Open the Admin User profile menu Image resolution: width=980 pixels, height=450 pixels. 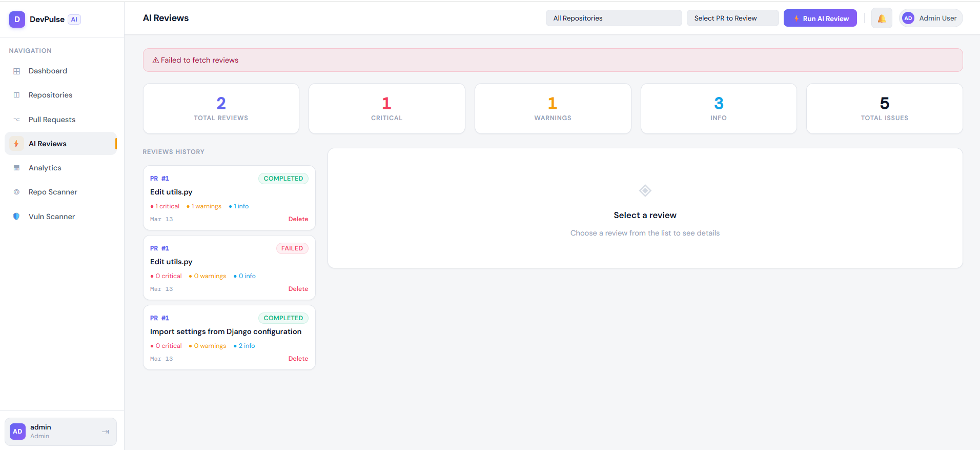point(931,18)
